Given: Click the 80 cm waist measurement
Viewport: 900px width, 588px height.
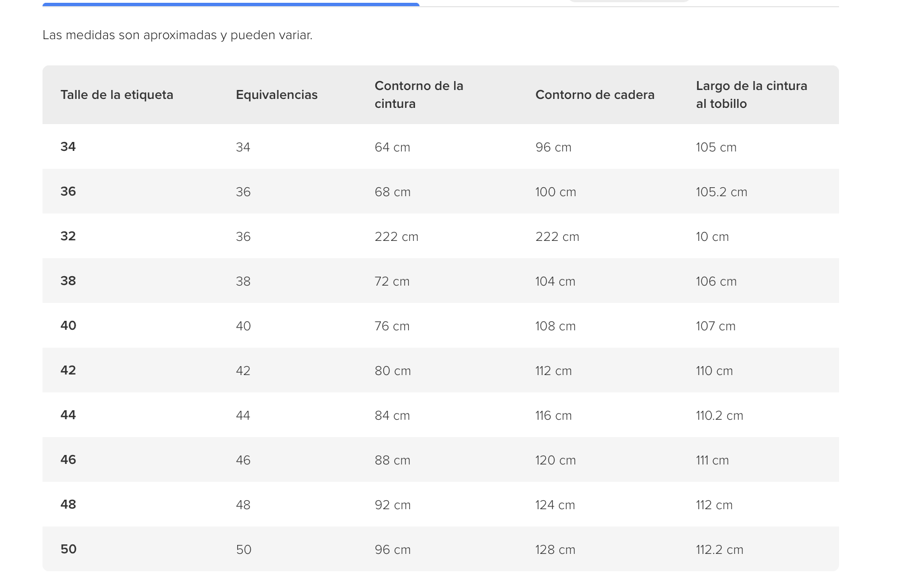Looking at the screenshot, I should coord(393,371).
